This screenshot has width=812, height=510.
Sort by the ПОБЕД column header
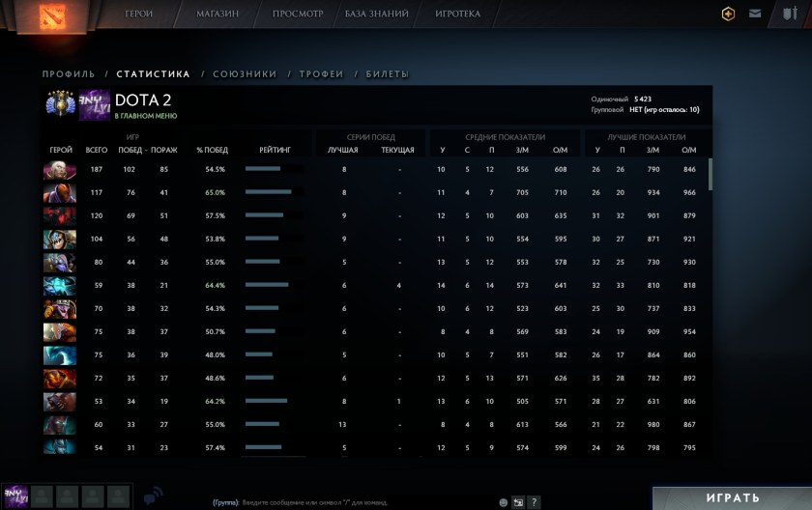[130, 150]
